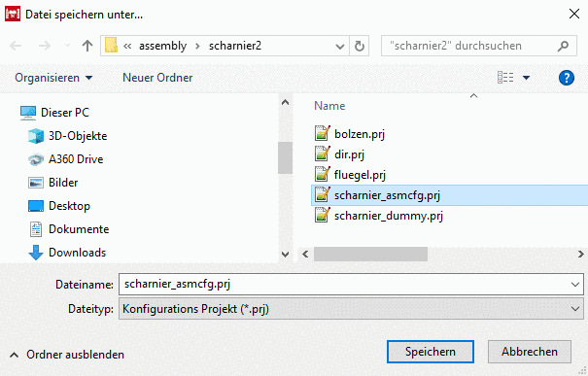
Task: Open help via the blue question mark
Action: tap(567, 78)
